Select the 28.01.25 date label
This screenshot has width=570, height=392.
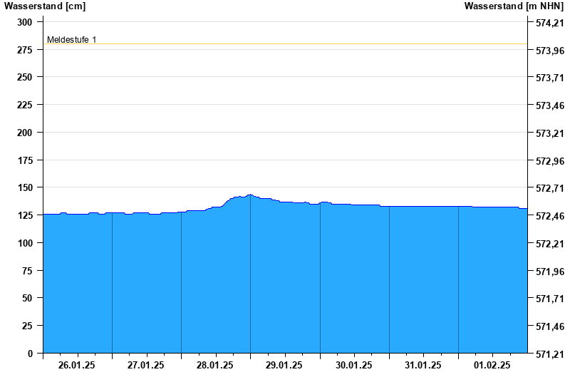tap(215, 365)
